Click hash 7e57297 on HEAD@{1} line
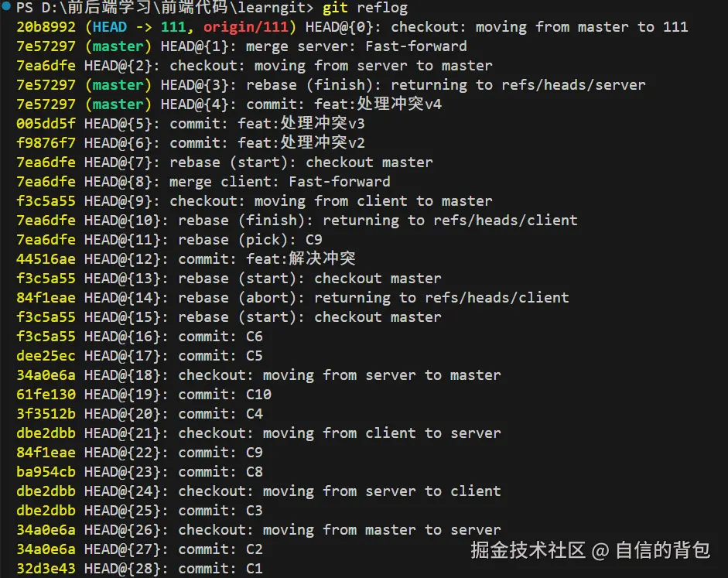728x578 pixels. (x=46, y=46)
